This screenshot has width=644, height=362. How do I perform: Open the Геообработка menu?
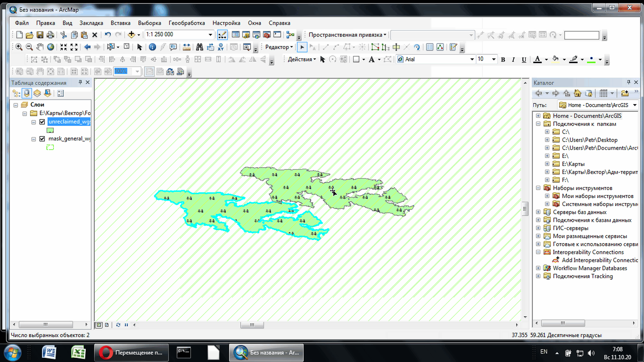point(187,23)
